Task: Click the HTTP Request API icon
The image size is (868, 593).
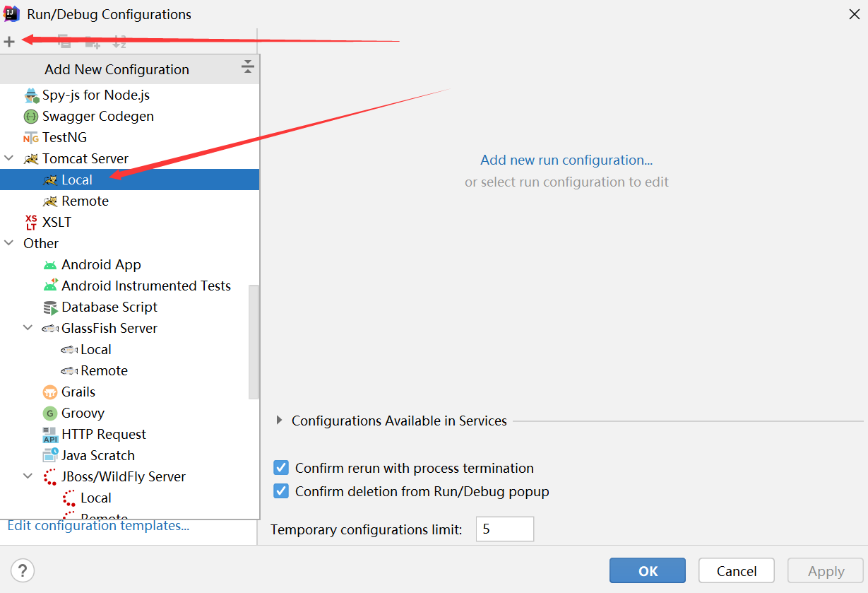Action: click(50, 435)
